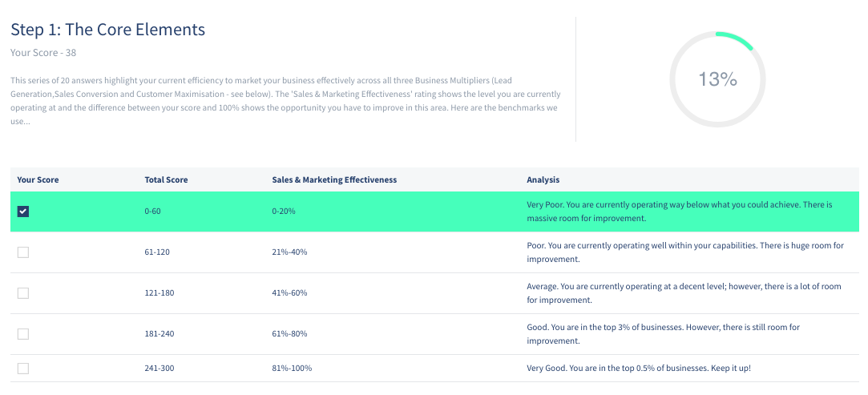868x395 pixels.
Task: Click the 'Analysis' column header
Action: click(543, 179)
